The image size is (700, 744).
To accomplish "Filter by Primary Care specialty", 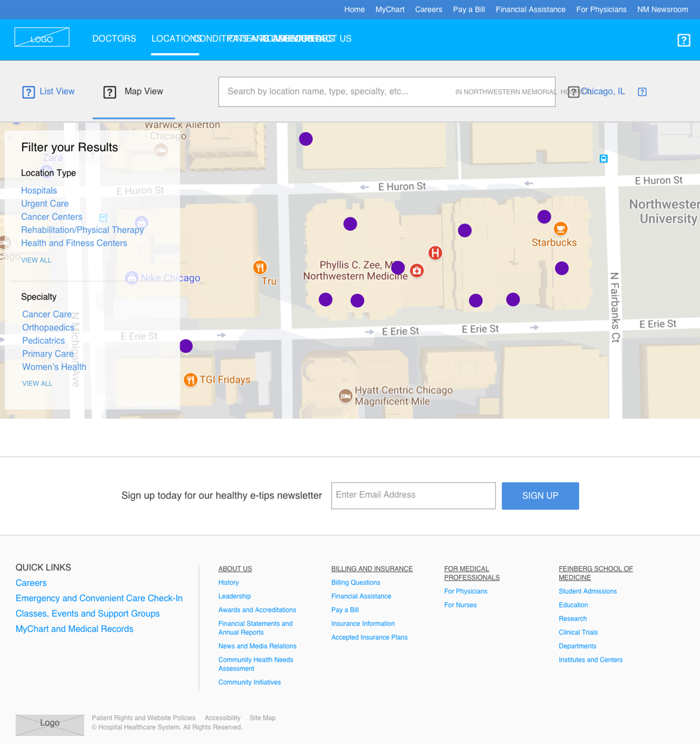I will tap(48, 354).
